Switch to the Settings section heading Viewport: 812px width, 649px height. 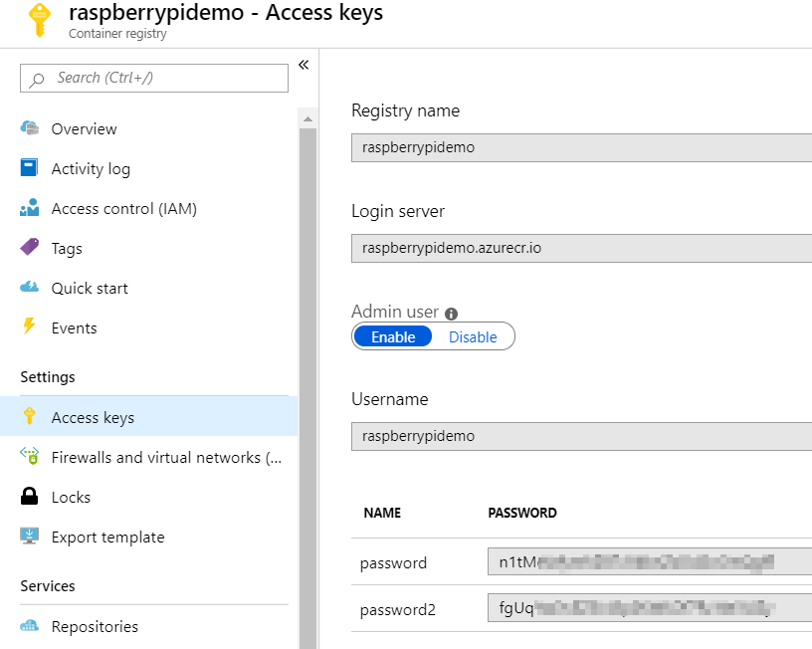47,377
